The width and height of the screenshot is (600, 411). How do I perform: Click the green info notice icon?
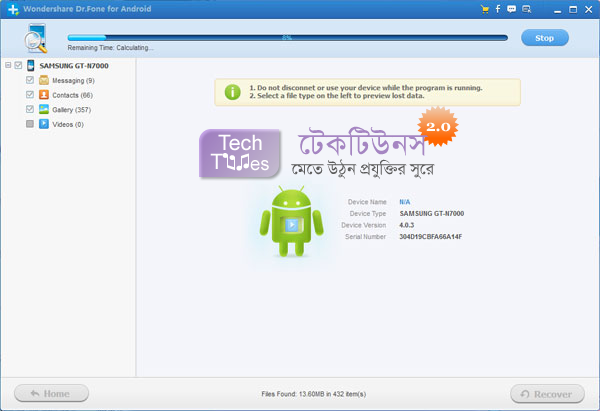tap(232, 92)
